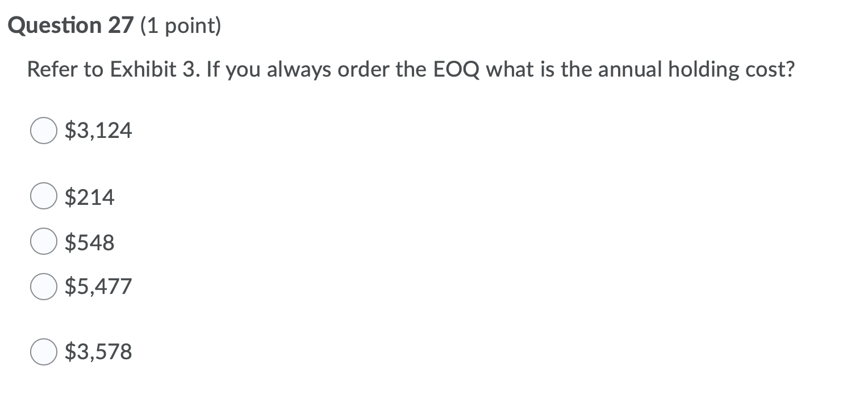868x395 pixels.
Task: Click the radio circle next to $3,124
Action: pyautogui.click(x=43, y=130)
